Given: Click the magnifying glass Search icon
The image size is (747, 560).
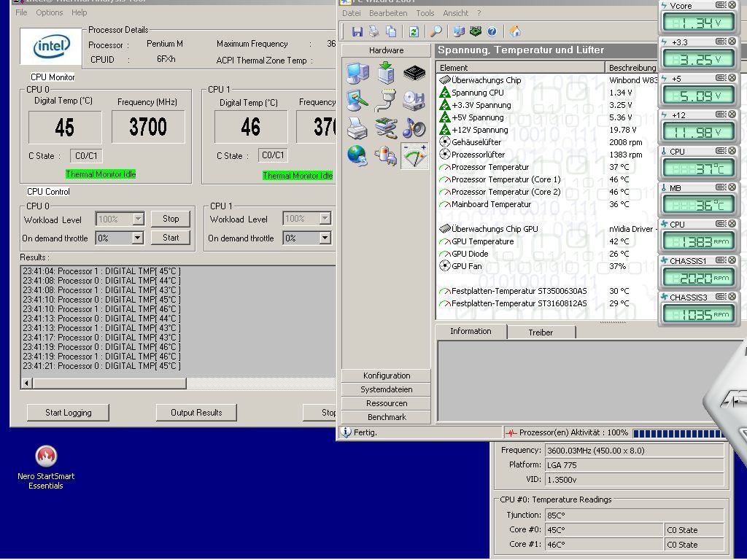Looking at the screenshot, I should coord(436,31).
